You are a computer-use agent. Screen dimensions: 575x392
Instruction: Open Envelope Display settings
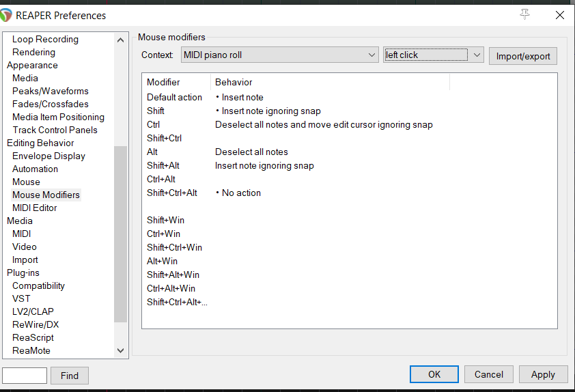pos(48,156)
